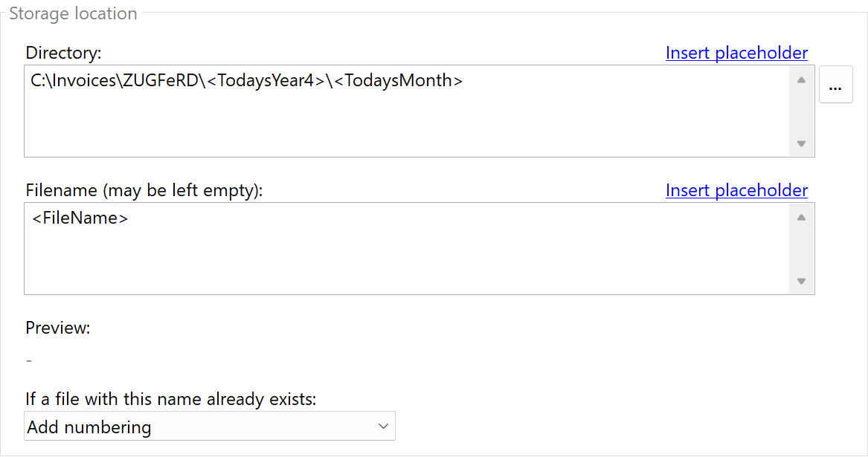Click Insert placeholder link for Filename

(736, 190)
